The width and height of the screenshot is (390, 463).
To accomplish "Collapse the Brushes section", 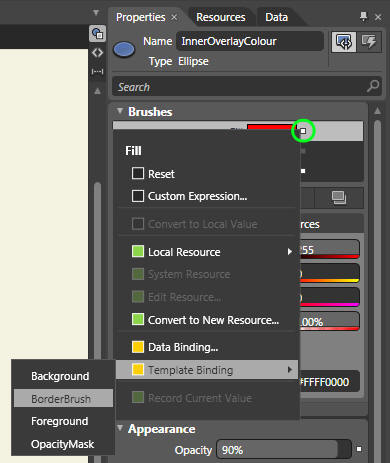I will point(119,111).
